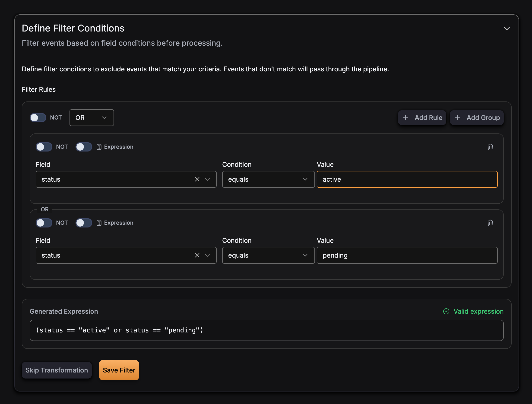Delete the second status equals pending rule

click(x=491, y=223)
